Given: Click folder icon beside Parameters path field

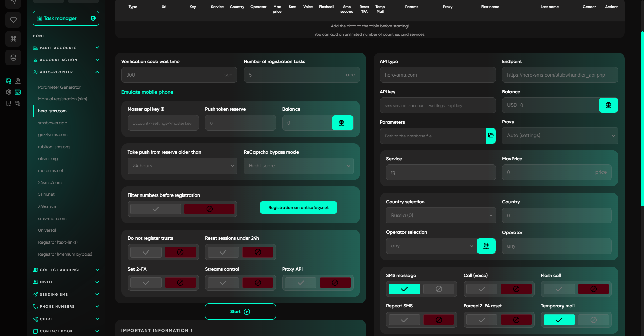Looking at the screenshot, I should point(491,135).
